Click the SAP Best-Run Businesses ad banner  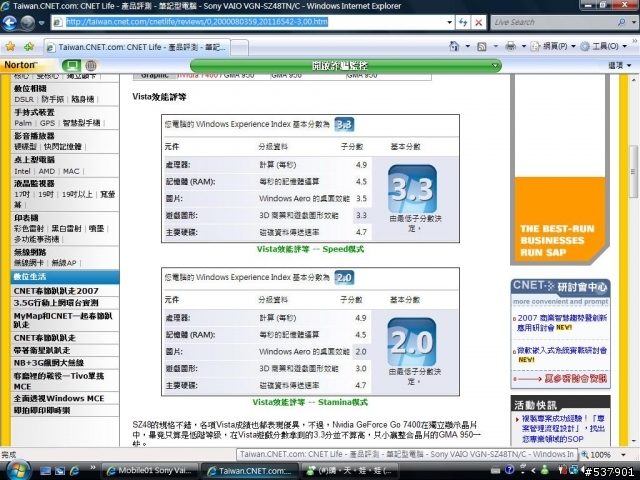point(560,169)
